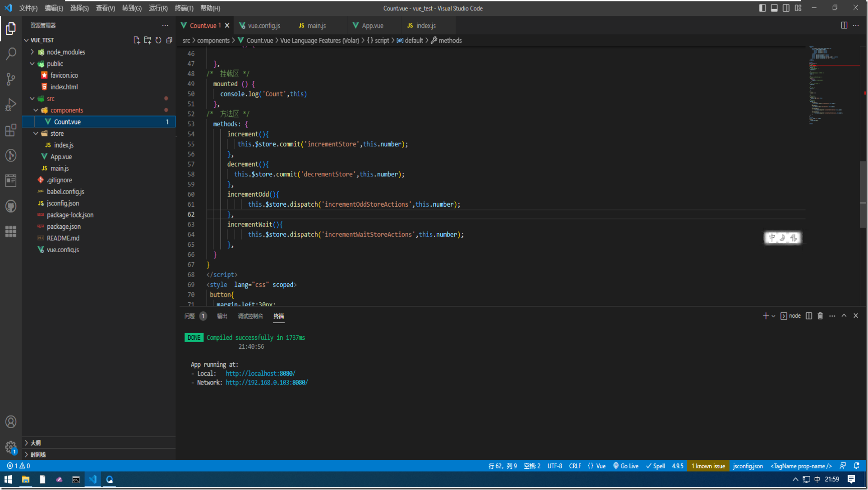Close the terminal panel
Image resolution: width=868 pixels, height=490 pixels.
coord(856,316)
